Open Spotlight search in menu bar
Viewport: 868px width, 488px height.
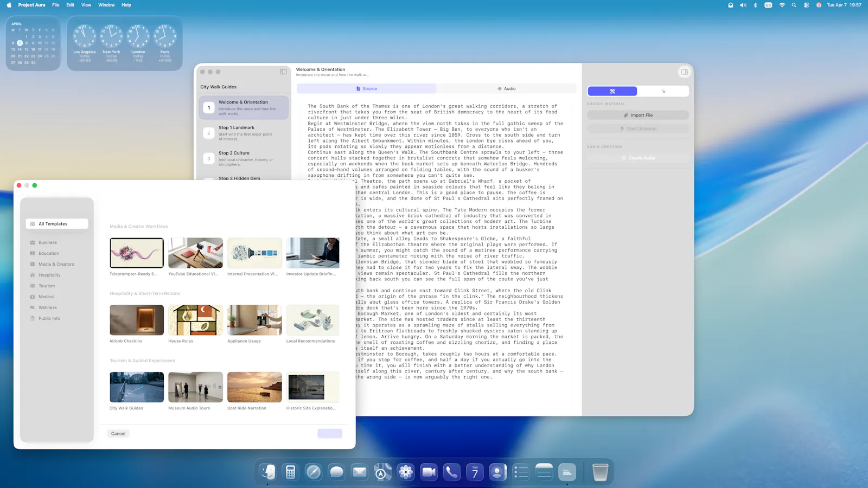pyautogui.click(x=794, y=5)
